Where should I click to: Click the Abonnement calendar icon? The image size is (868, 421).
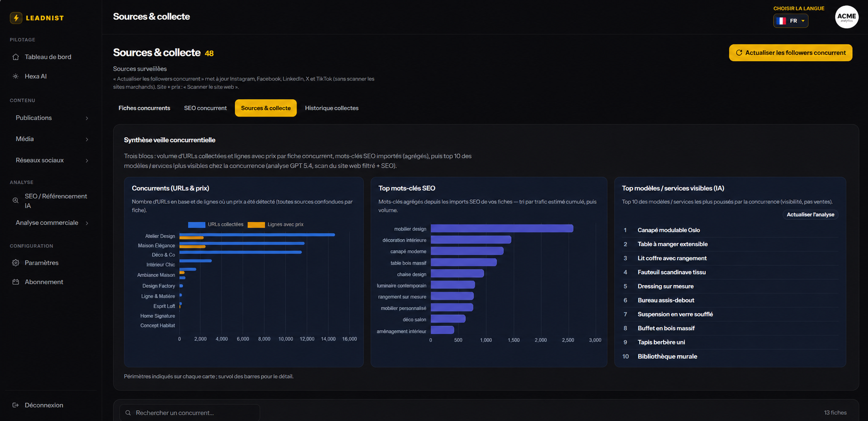click(x=15, y=282)
